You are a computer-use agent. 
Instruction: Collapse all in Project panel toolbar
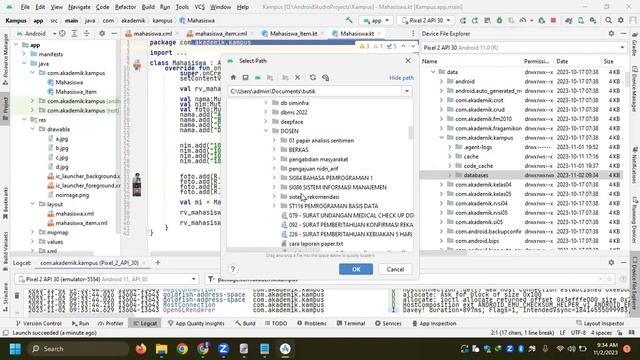(87, 33)
